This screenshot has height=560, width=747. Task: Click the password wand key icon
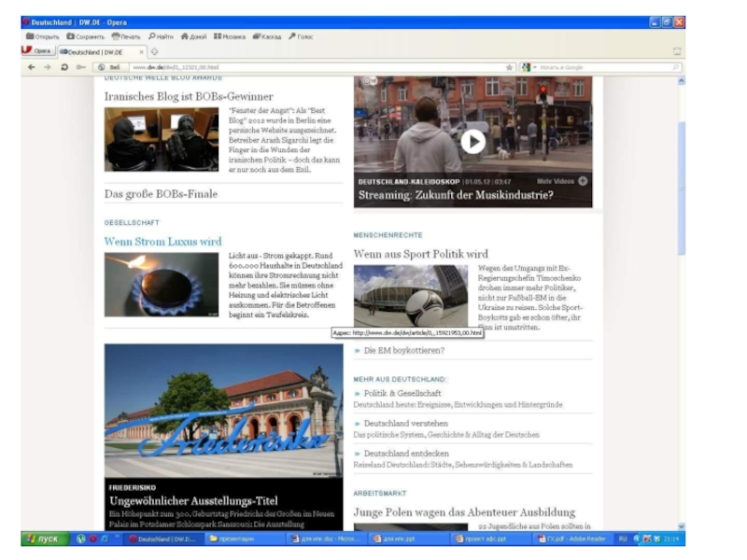[80, 67]
